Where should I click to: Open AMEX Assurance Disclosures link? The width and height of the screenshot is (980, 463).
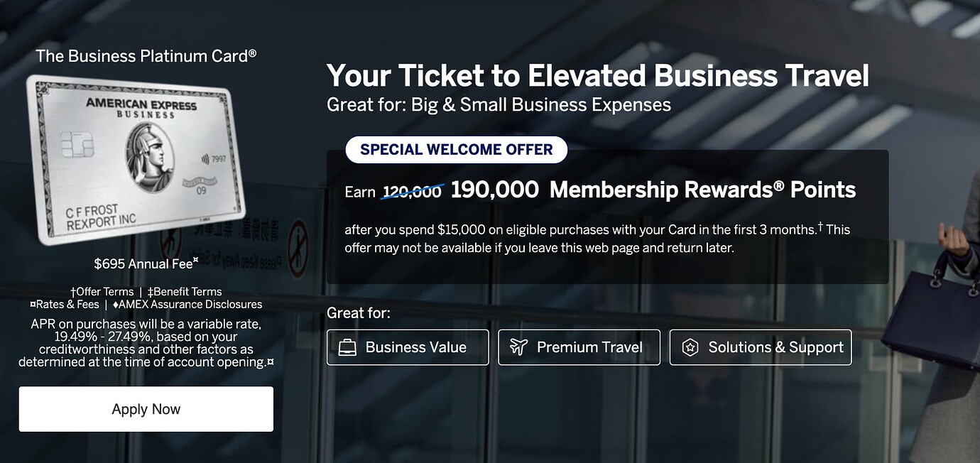tap(187, 305)
